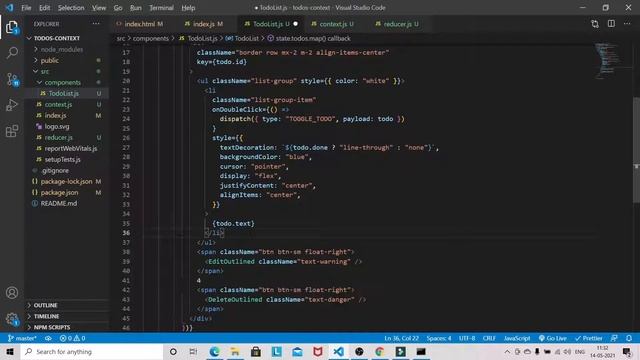Click the CRLF end-of-line selector

point(489,338)
